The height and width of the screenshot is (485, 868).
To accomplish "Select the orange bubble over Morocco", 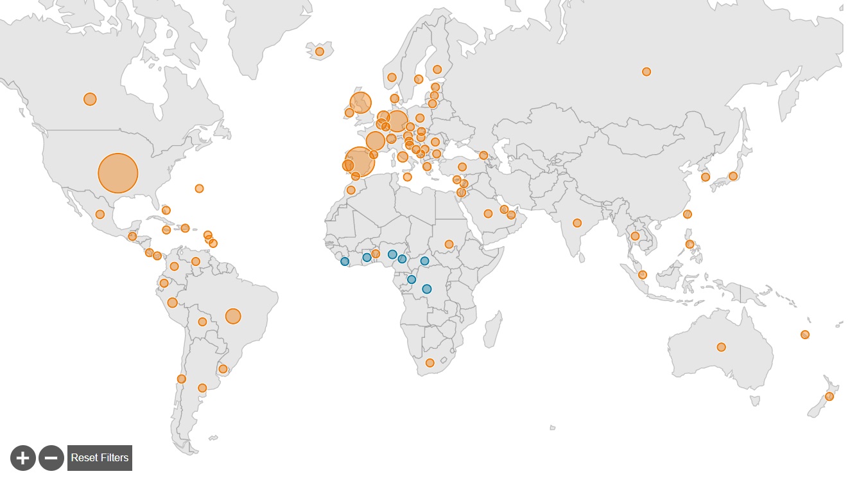I will tap(351, 190).
